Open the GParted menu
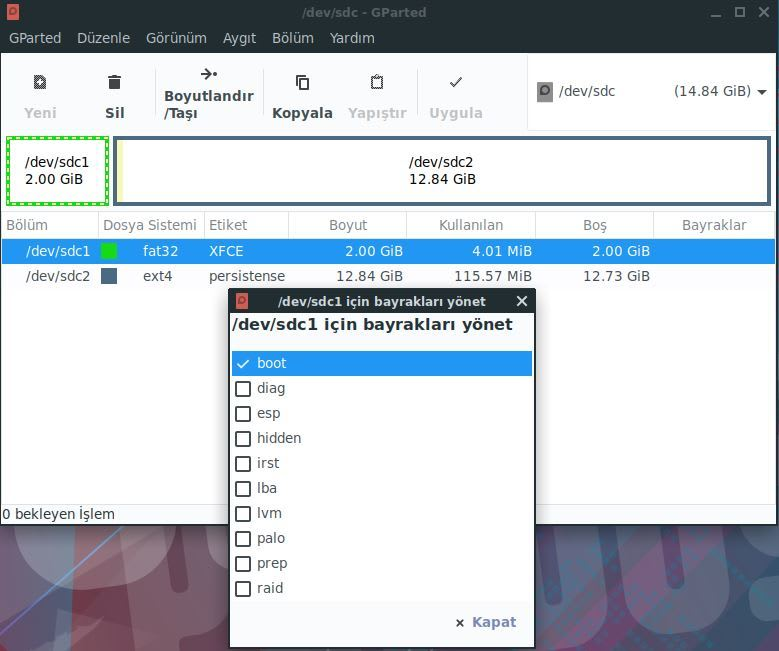The image size is (779, 651). [x=35, y=38]
